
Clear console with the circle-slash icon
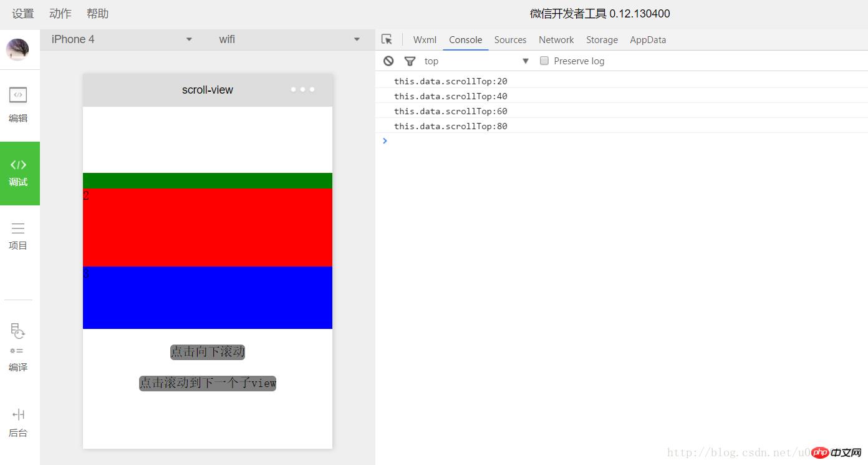388,61
